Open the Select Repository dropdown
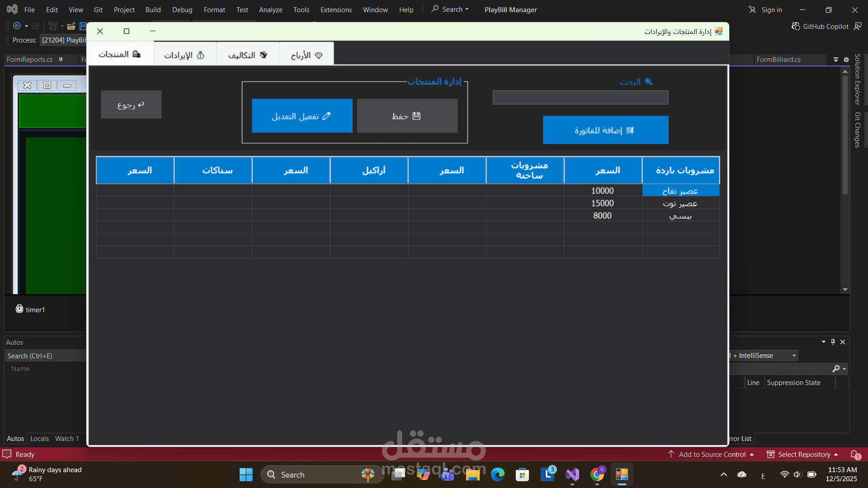The height and width of the screenshot is (488, 868). coord(805,454)
